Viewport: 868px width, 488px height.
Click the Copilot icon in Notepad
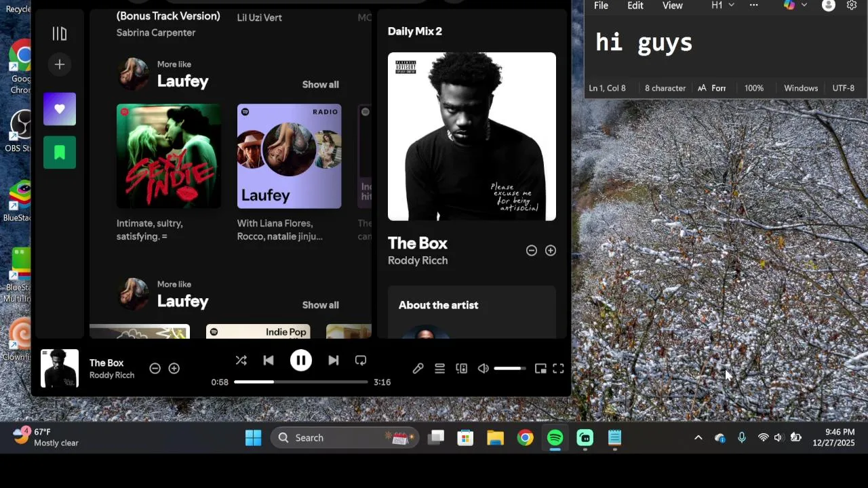click(x=789, y=5)
